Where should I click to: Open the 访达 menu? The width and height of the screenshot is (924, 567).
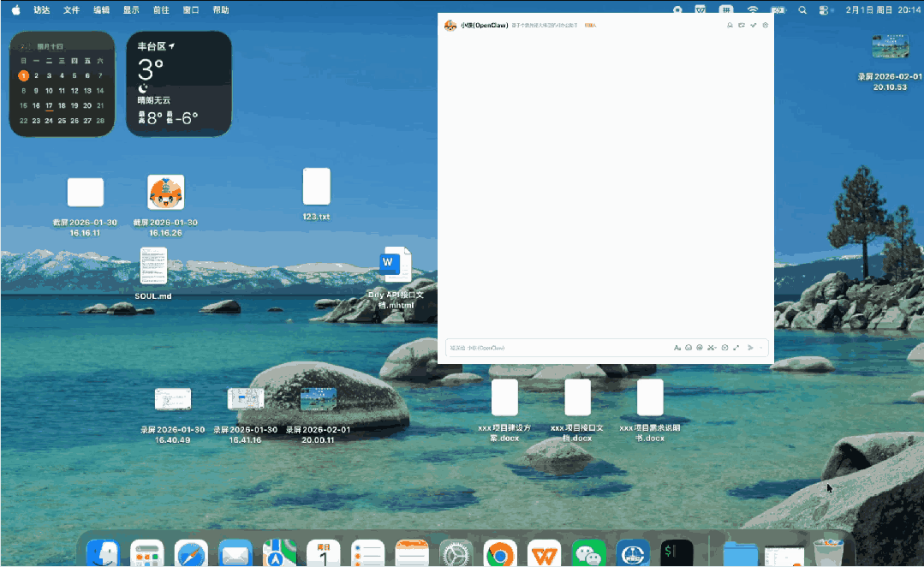coord(41,10)
